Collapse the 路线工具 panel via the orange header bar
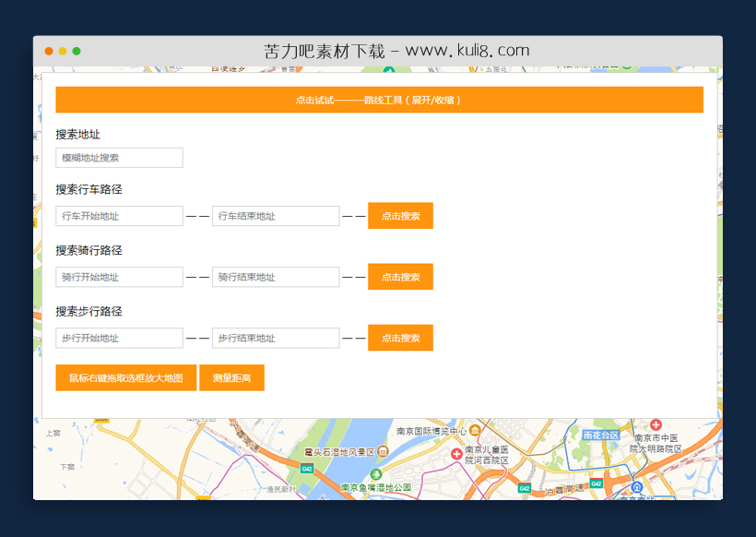756x537 pixels. pyautogui.click(x=380, y=99)
